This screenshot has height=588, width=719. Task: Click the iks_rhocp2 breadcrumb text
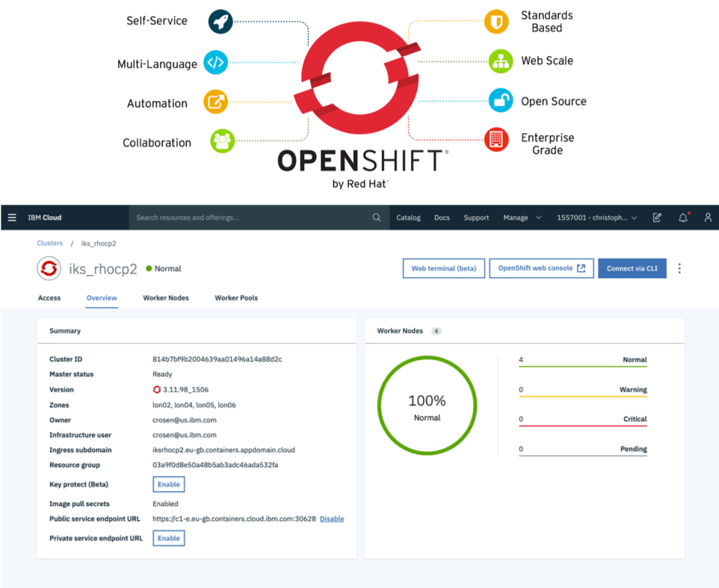99,244
